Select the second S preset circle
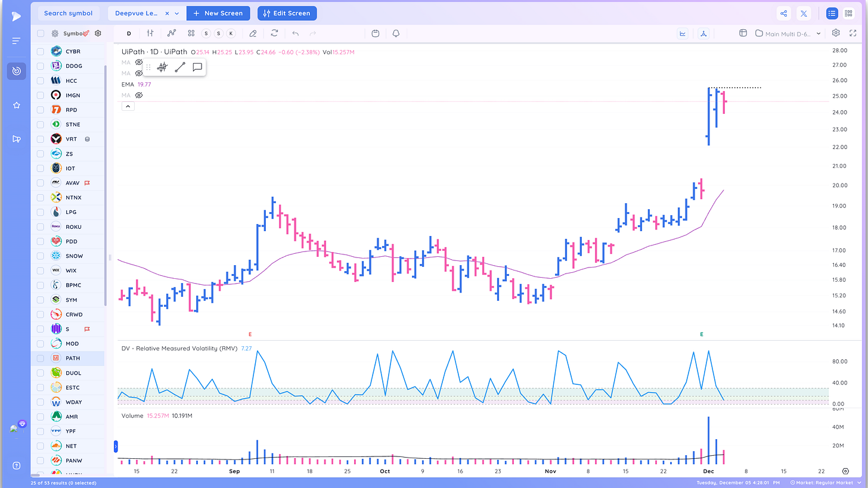868x488 pixels. tap(219, 33)
